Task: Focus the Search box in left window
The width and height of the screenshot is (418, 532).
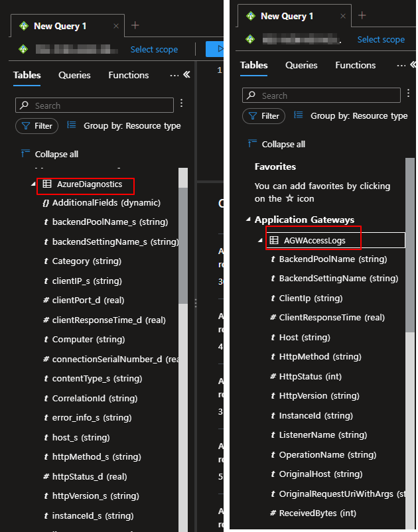Action: (94, 105)
